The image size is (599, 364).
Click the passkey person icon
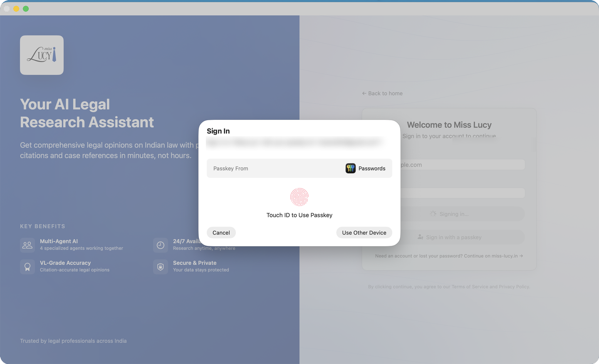tap(421, 237)
